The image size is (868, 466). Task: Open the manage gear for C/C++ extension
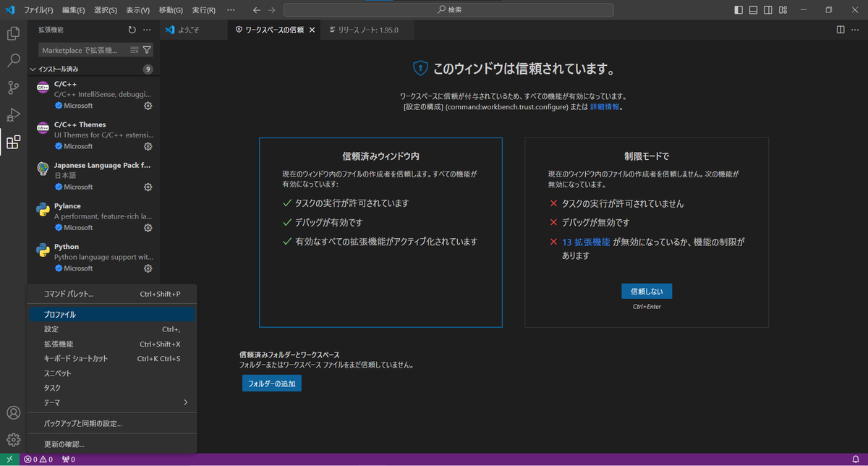148,106
